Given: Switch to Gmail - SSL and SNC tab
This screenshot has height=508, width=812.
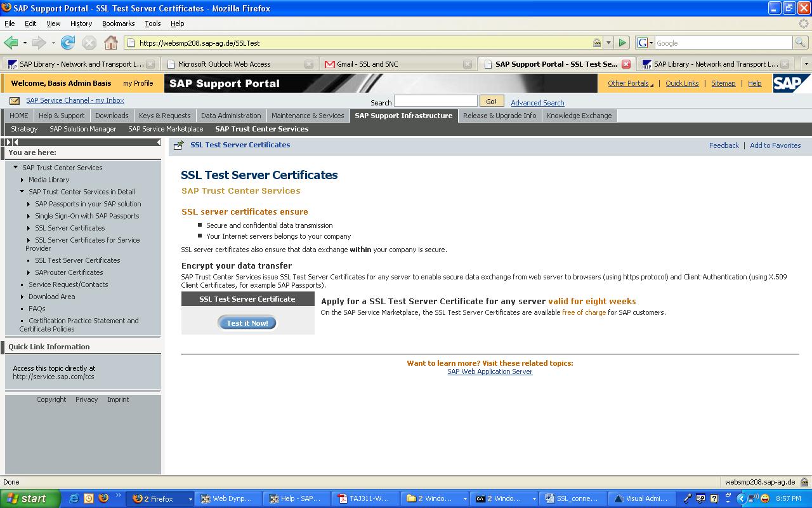Looking at the screenshot, I should coord(397,64).
